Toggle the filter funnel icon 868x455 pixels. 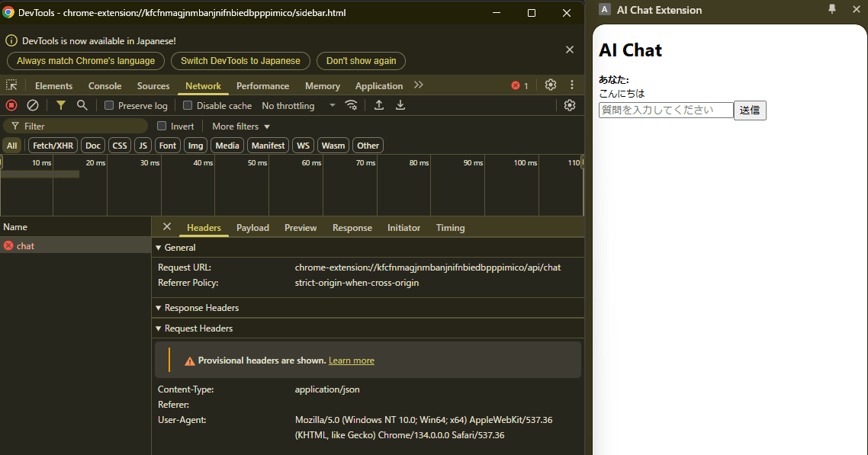(x=61, y=105)
